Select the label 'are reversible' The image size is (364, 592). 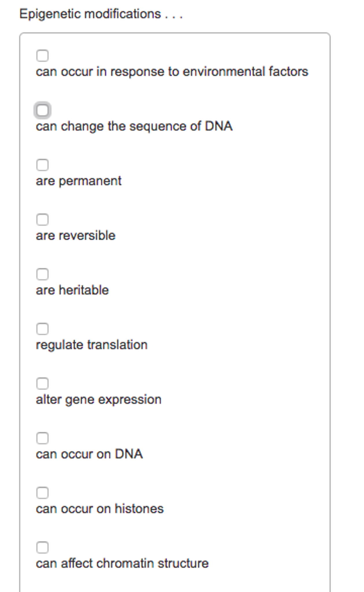click(x=76, y=235)
